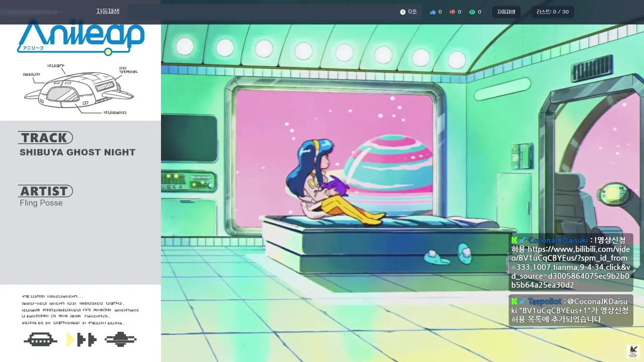Click the username CoconaJKDaisuki in chat

tap(557, 240)
